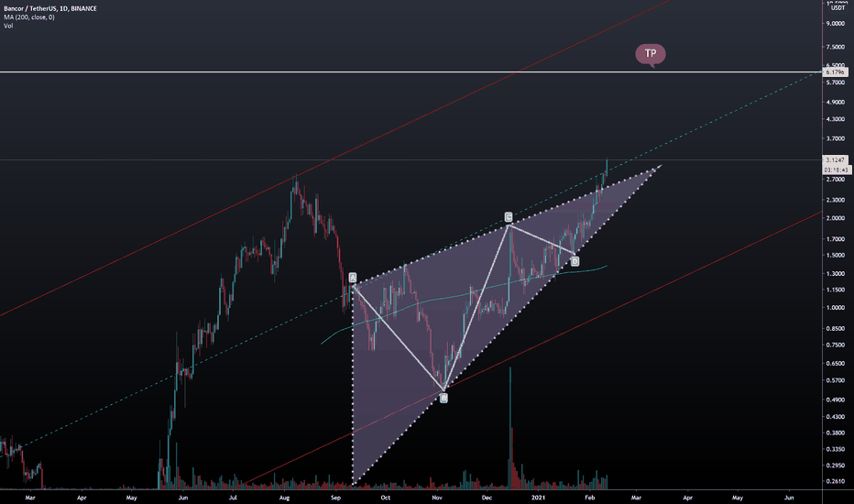The image size is (854, 504).
Task: Click the 1.0000 price axis value
Action: pos(835,307)
